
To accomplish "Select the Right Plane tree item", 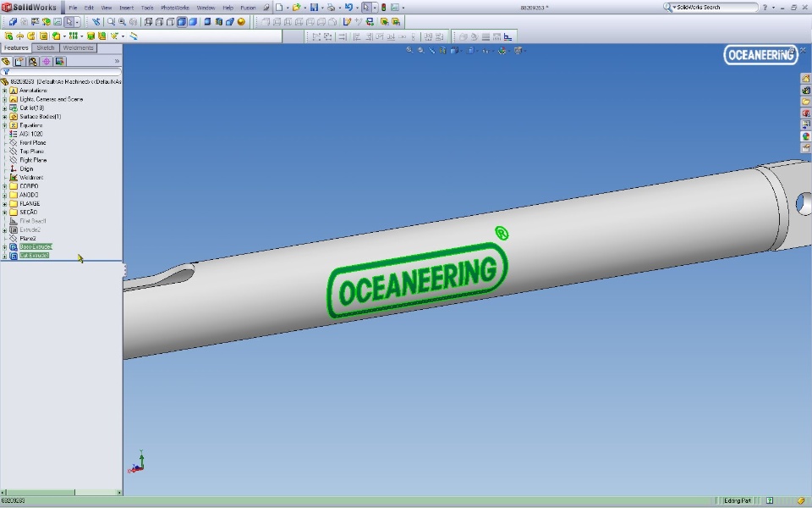I will (x=33, y=160).
